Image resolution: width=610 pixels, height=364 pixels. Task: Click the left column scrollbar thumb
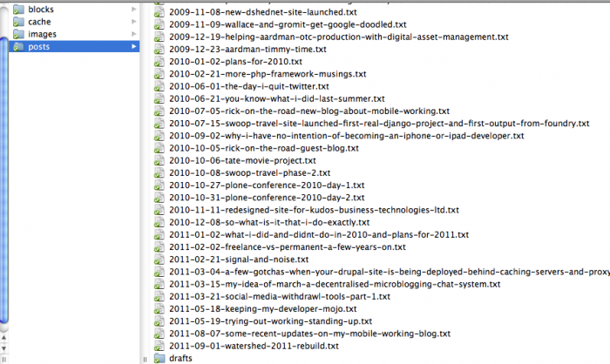tap(3, 179)
